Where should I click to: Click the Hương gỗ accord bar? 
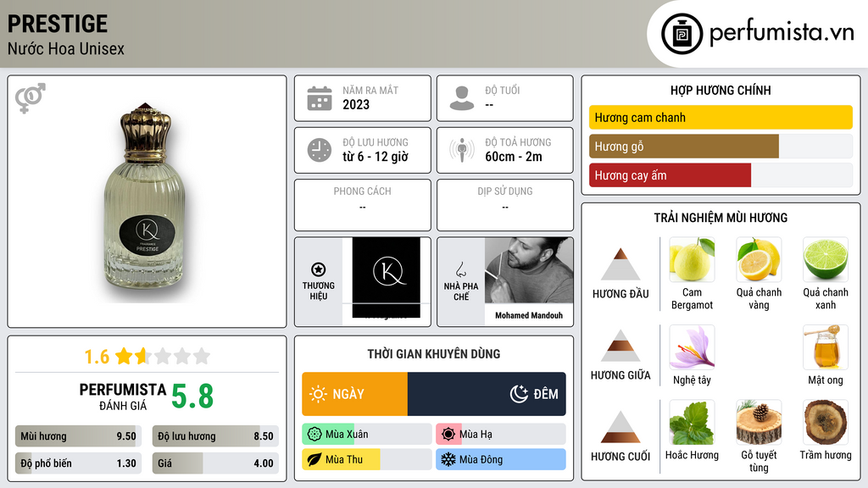tap(721, 146)
